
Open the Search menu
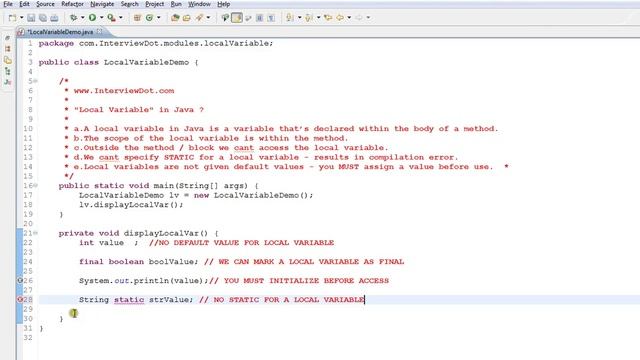(x=130, y=4)
